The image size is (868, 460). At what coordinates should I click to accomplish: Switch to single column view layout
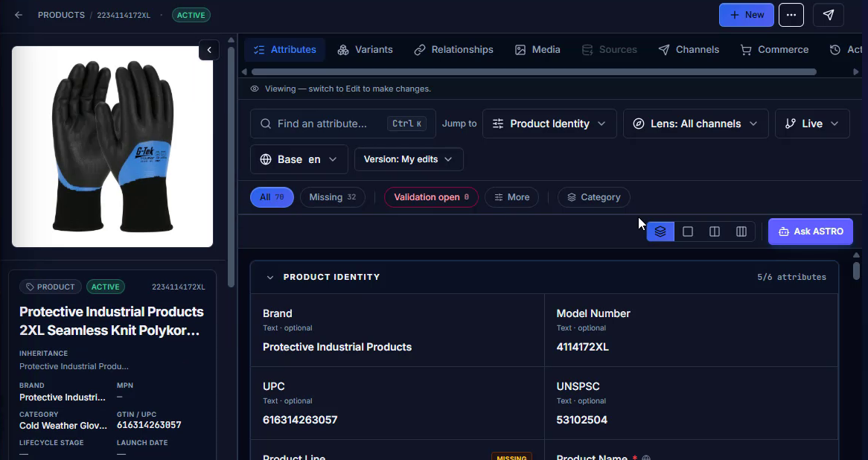tap(688, 231)
